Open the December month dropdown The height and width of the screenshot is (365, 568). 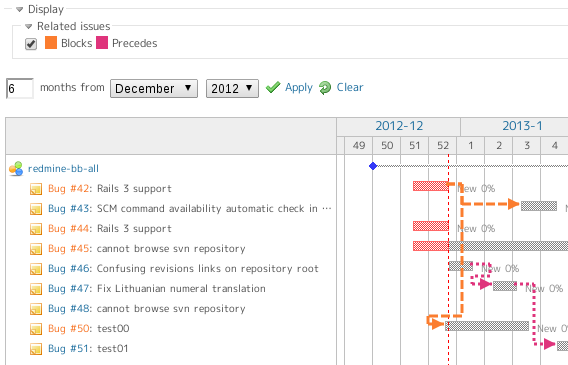(154, 88)
